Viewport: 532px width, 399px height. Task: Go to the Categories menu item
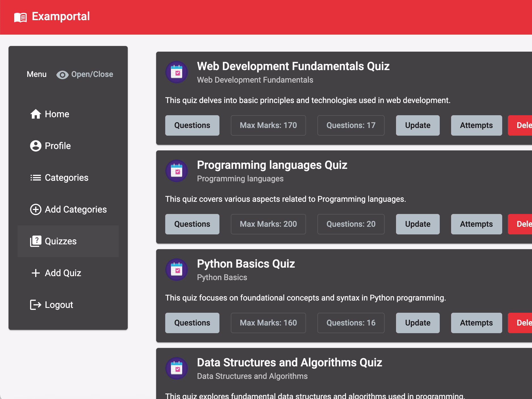pyautogui.click(x=66, y=178)
